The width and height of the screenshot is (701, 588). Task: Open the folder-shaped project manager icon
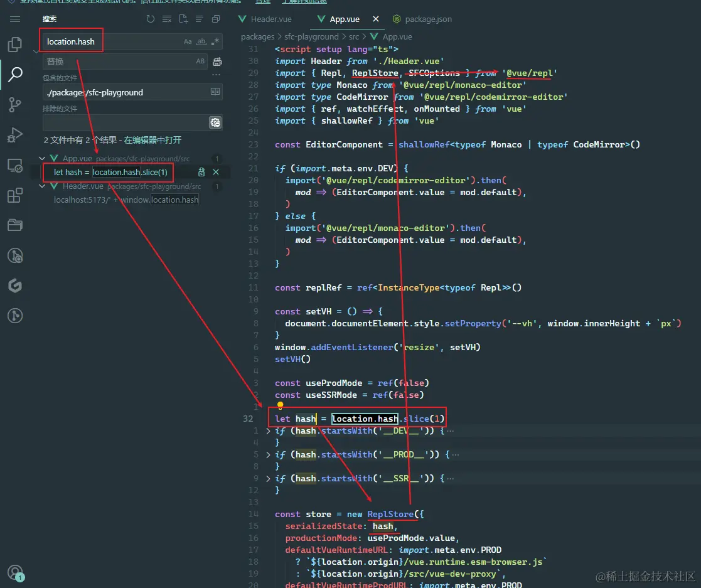click(x=15, y=225)
